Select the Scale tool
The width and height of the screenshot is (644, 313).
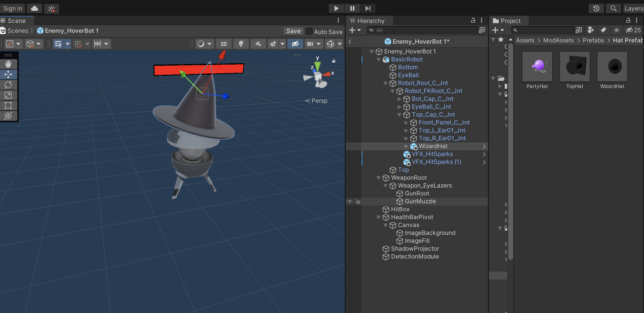pos(8,95)
